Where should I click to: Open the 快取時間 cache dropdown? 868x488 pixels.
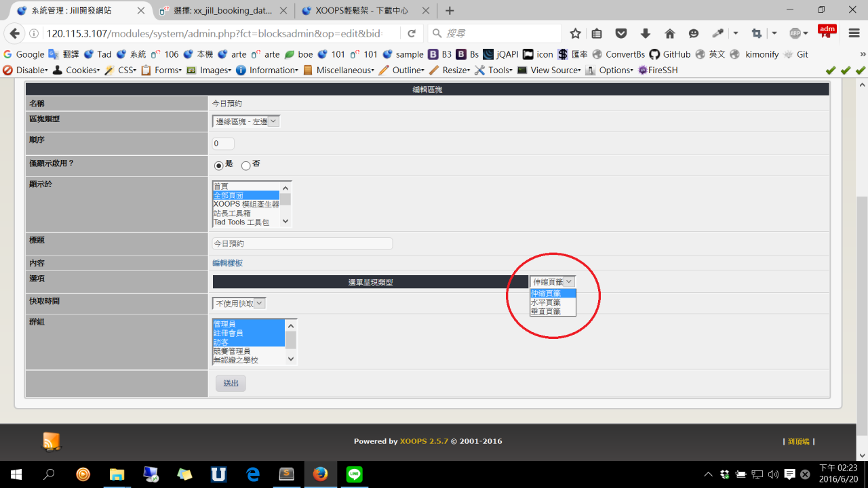pos(239,304)
